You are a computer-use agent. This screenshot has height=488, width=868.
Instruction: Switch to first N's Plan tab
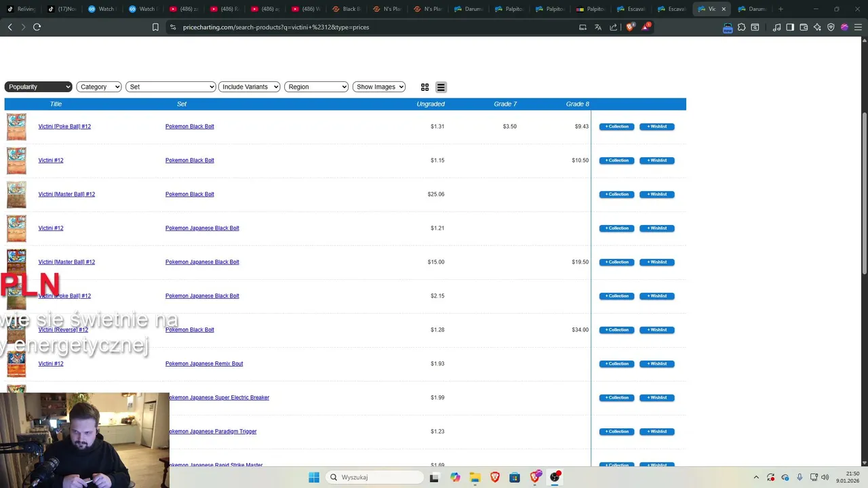pos(388,9)
